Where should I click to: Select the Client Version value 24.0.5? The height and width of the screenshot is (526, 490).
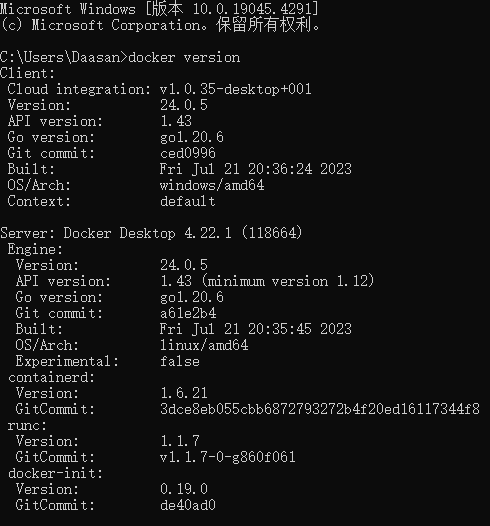(184, 105)
